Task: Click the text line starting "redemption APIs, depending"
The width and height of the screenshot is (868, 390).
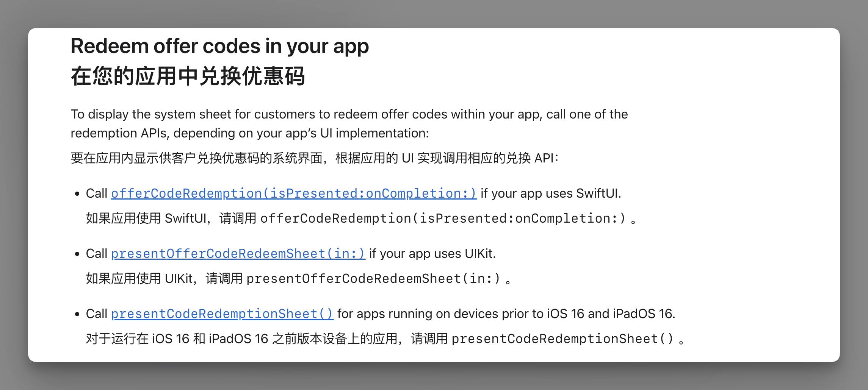Action: (x=249, y=133)
